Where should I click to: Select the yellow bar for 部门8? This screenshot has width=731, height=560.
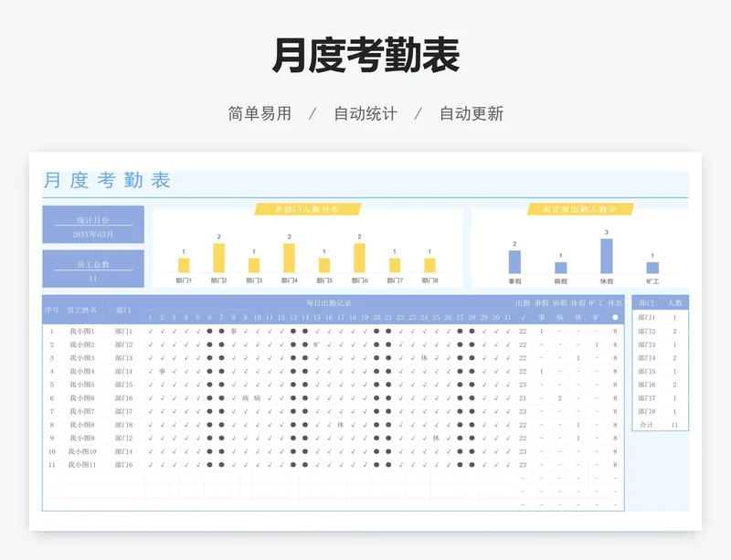(x=429, y=265)
